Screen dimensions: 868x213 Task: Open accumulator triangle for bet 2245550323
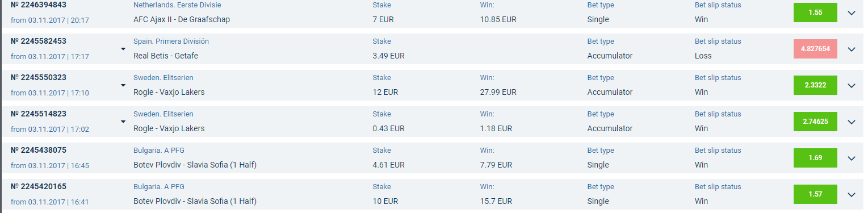pyautogui.click(x=123, y=85)
